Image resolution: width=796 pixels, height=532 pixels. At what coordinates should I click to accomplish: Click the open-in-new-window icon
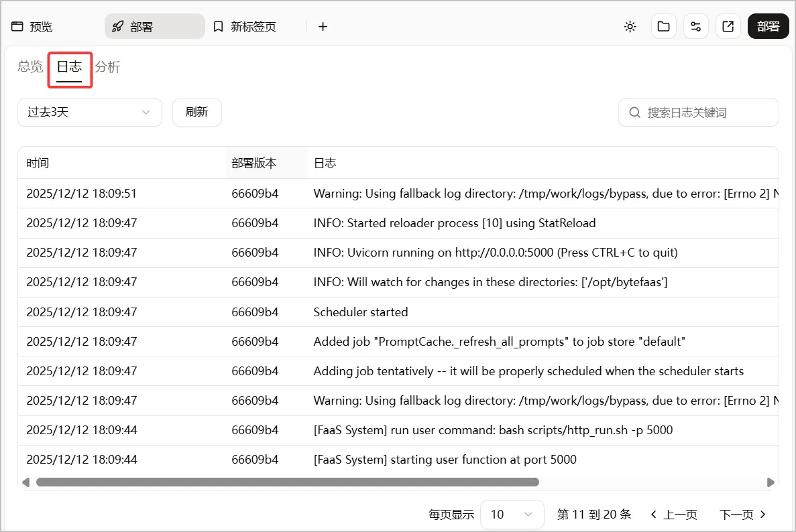click(x=728, y=26)
